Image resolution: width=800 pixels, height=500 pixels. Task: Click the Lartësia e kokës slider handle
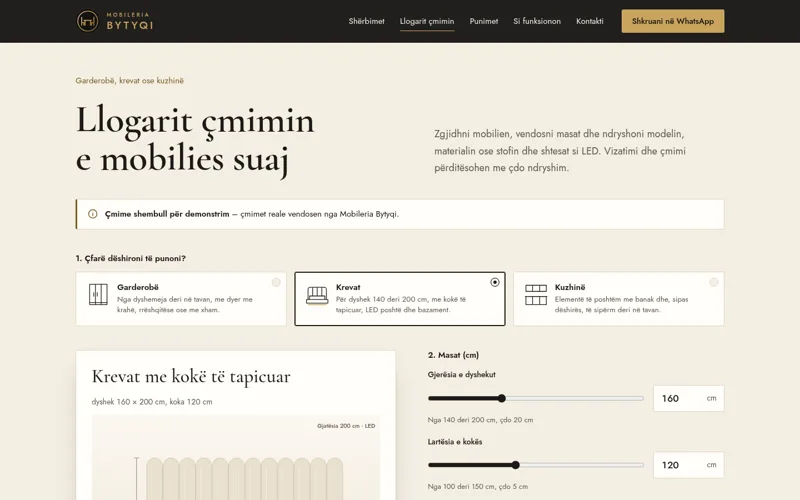515,465
